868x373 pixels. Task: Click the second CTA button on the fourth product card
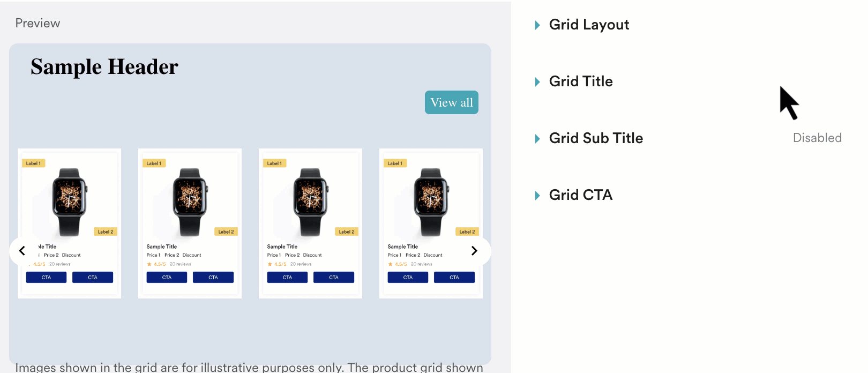(x=454, y=277)
